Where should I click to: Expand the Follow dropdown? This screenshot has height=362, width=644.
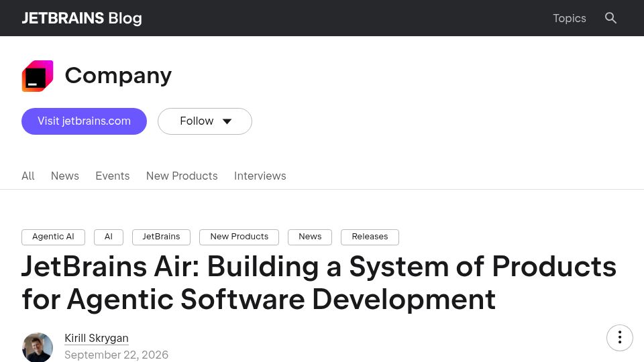(205, 121)
